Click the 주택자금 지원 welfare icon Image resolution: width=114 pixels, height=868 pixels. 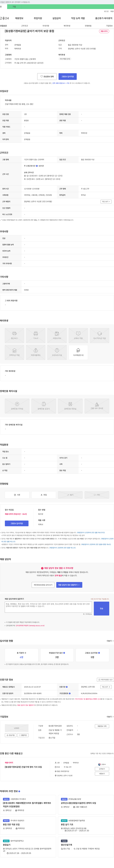[x=14, y=352]
